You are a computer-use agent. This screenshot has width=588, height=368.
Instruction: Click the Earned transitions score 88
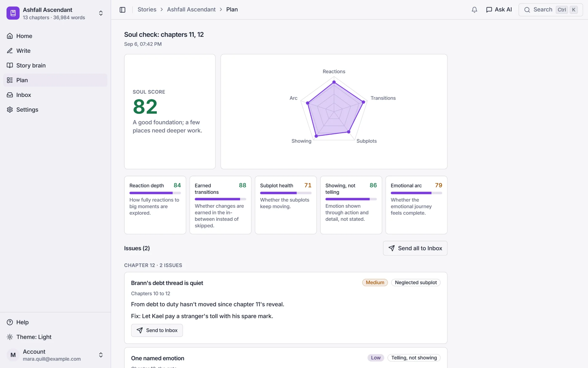click(x=243, y=185)
